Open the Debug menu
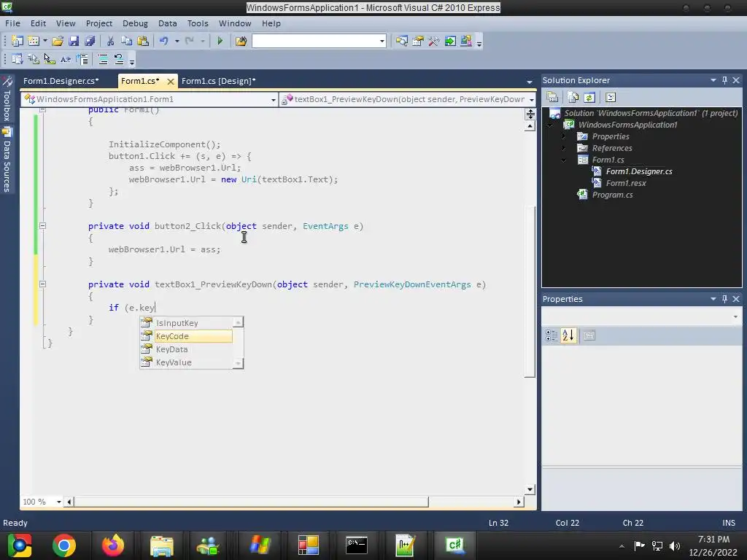747x560 pixels. (x=135, y=23)
